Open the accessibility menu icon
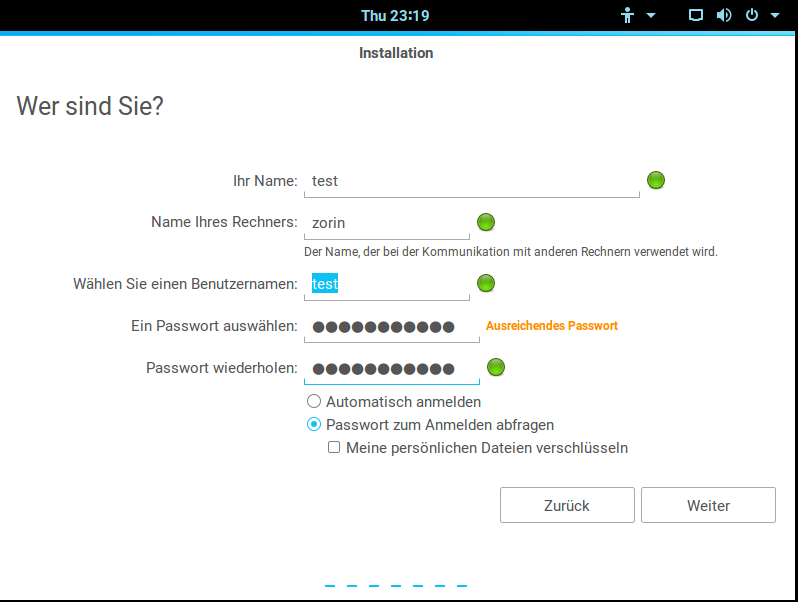 (x=628, y=16)
